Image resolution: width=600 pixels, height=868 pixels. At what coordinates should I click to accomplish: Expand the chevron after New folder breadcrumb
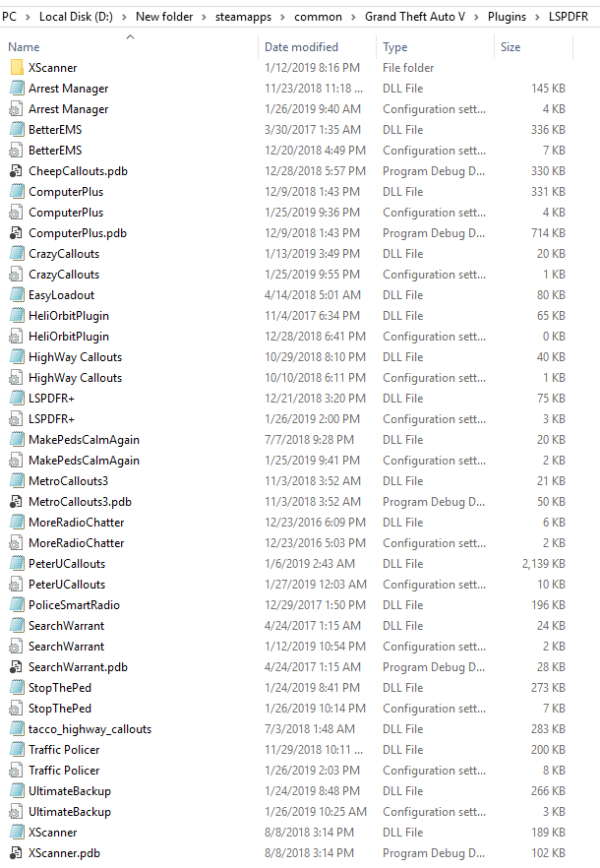(204, 17)
